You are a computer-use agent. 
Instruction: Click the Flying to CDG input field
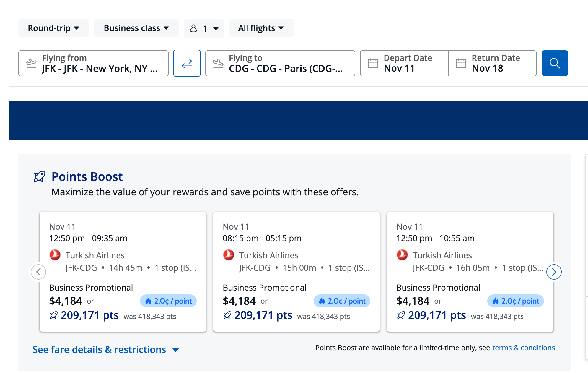pos(280,63)
